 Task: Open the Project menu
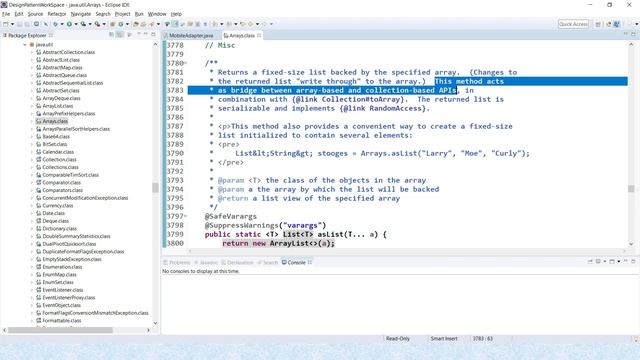click(x=122, y=14)
